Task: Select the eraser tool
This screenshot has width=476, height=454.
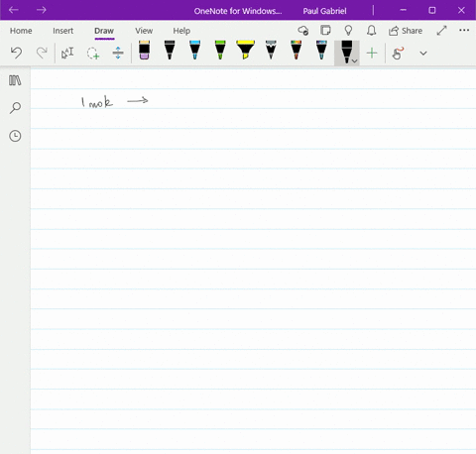Action: [x=144, y=51]
